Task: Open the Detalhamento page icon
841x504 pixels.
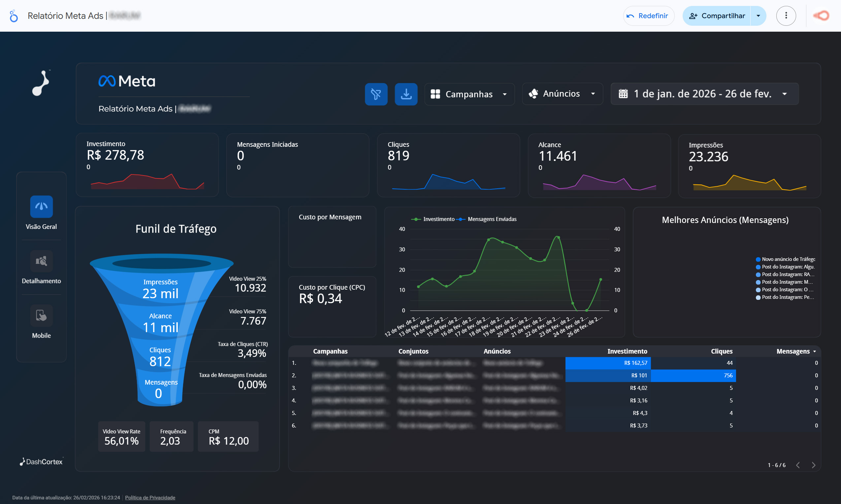Action: click(42, 261)
